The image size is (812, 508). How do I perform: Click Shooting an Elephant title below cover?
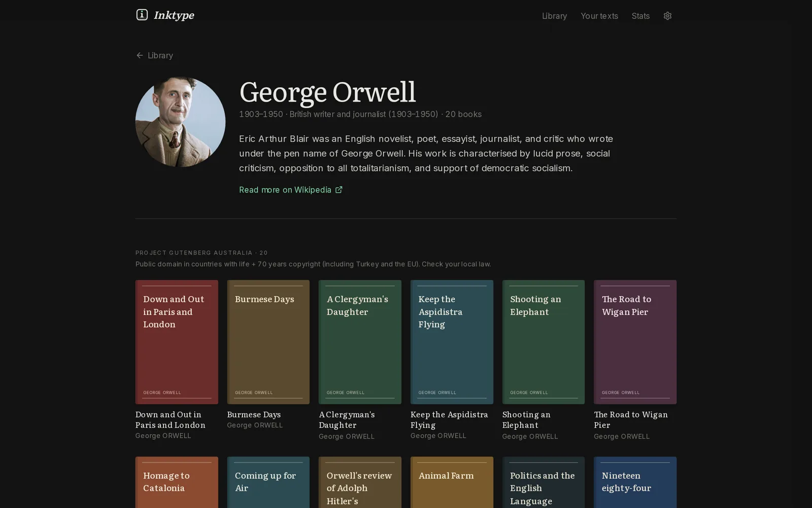pyautogui.click(x=526, y=420)
